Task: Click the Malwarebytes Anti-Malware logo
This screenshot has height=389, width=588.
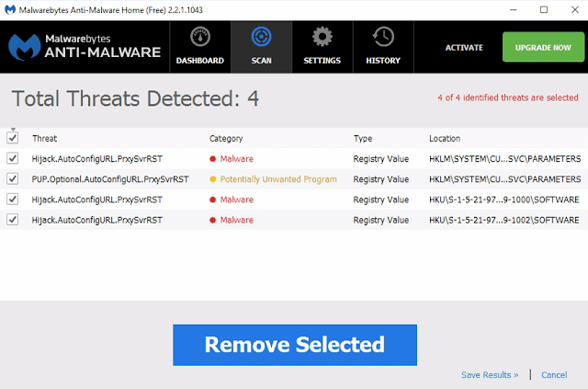Action: [x=85, y=47]
